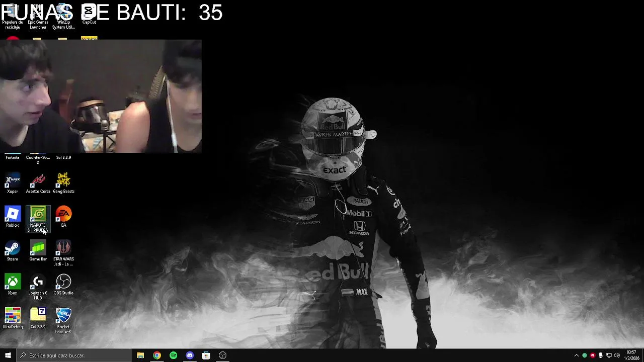Open File Explorer from the taskbar
The width and height of the screenshot is (644, 362).
pos(140,355)
